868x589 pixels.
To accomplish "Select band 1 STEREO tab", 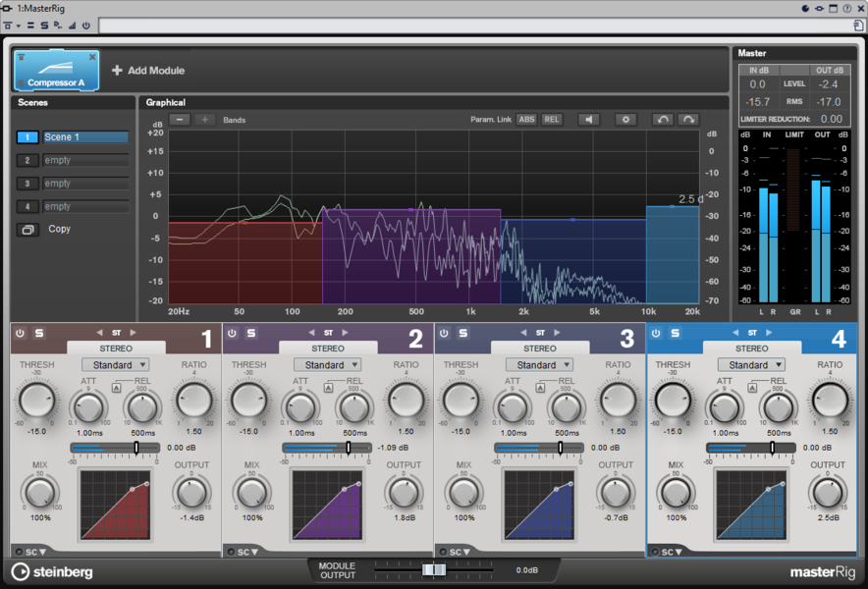I will click(116, 348).
